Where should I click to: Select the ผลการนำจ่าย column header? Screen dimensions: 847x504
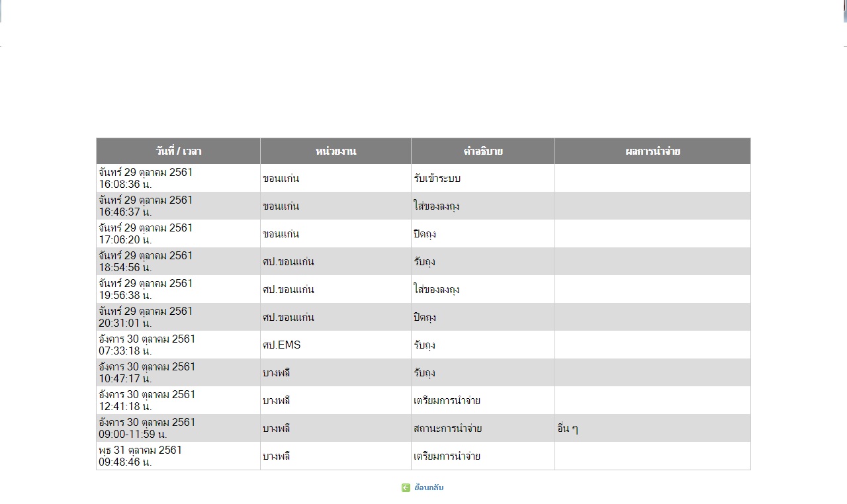[x=652, y=151]
